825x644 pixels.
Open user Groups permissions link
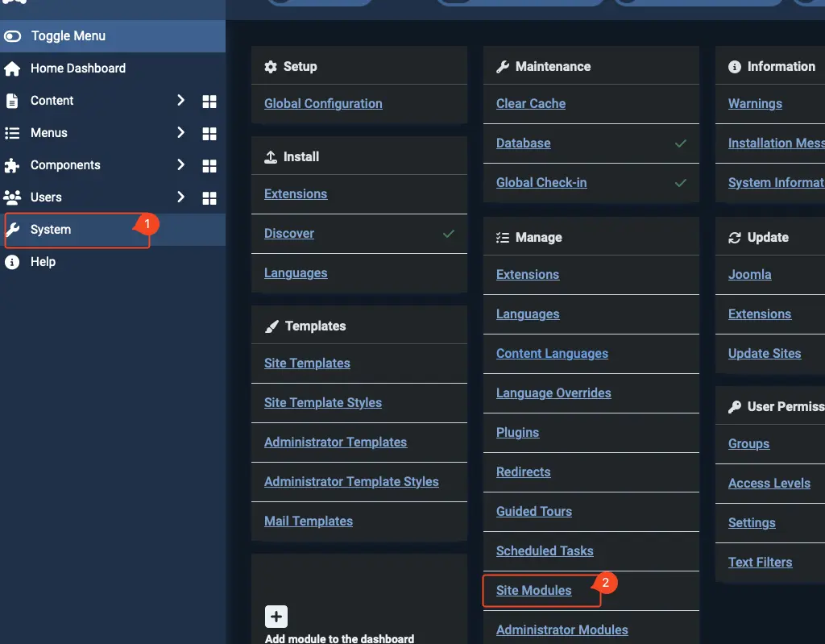pos(748,444)
